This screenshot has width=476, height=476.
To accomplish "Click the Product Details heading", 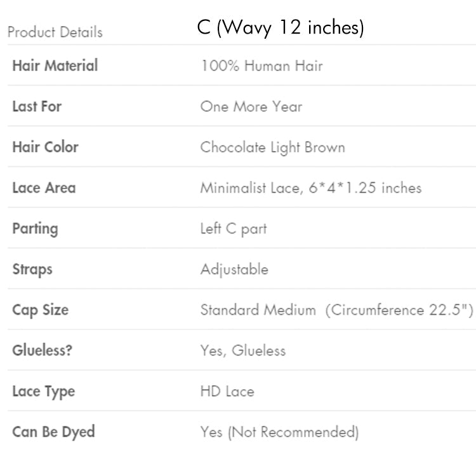I will click(55, 32).
